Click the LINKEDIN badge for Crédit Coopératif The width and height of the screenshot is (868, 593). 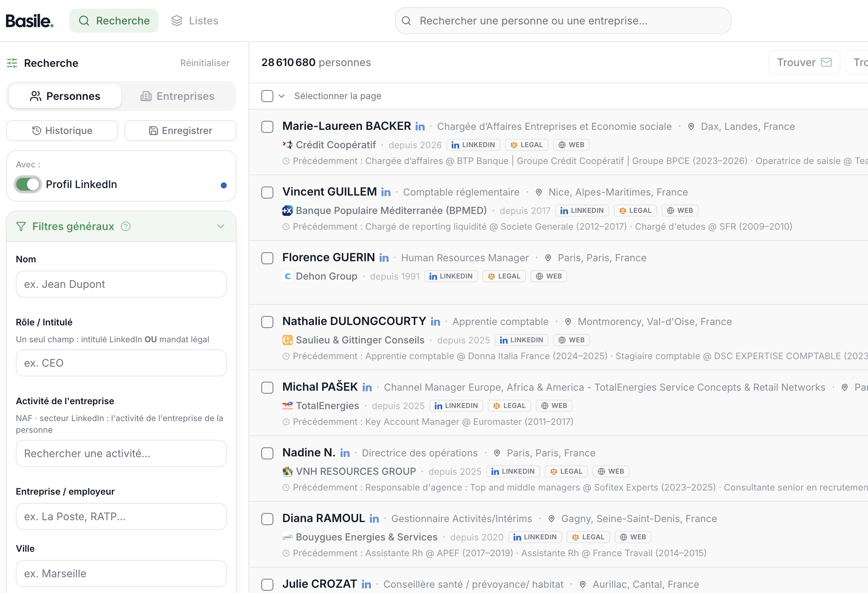(473, 145)
